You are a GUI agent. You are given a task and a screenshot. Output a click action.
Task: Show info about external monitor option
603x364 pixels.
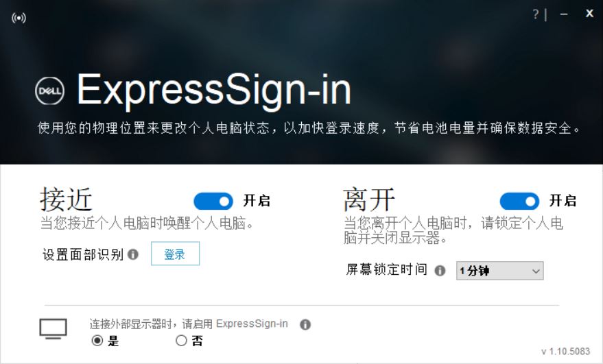coord(305,324)
